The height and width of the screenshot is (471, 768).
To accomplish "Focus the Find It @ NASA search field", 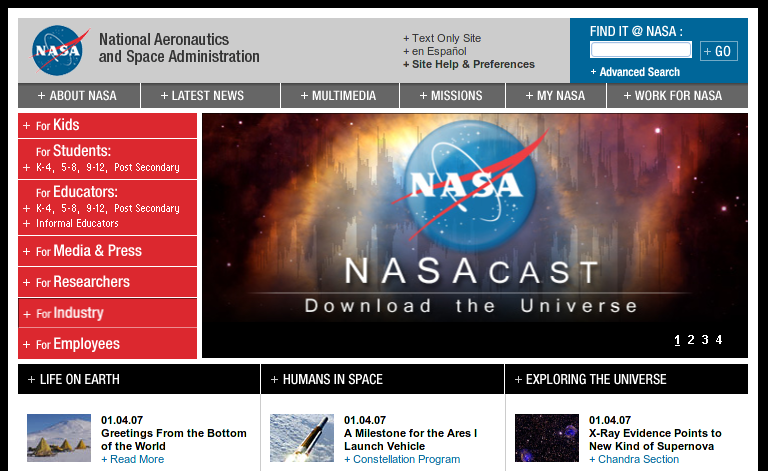I will click(641, 50).
